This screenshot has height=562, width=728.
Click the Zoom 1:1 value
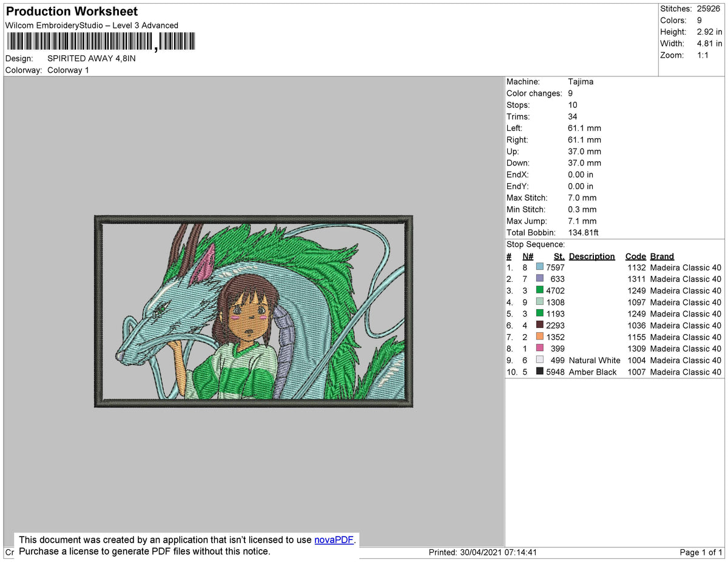click(703, 55)
